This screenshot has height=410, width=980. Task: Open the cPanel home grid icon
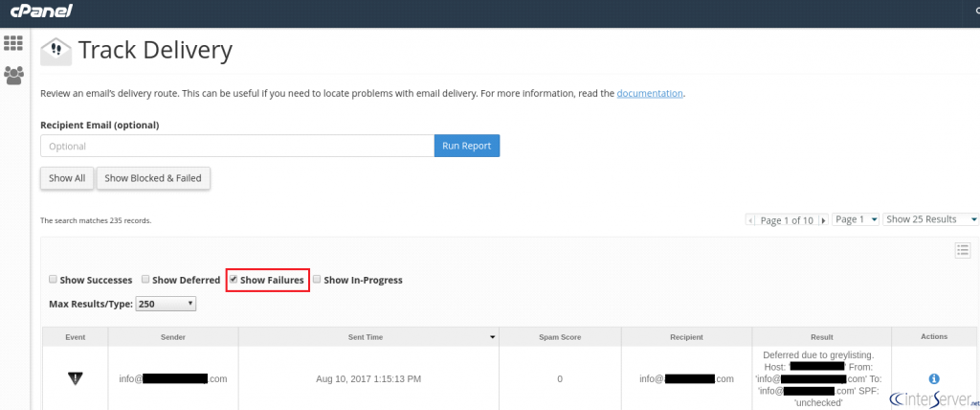click(x=13, y=43)
